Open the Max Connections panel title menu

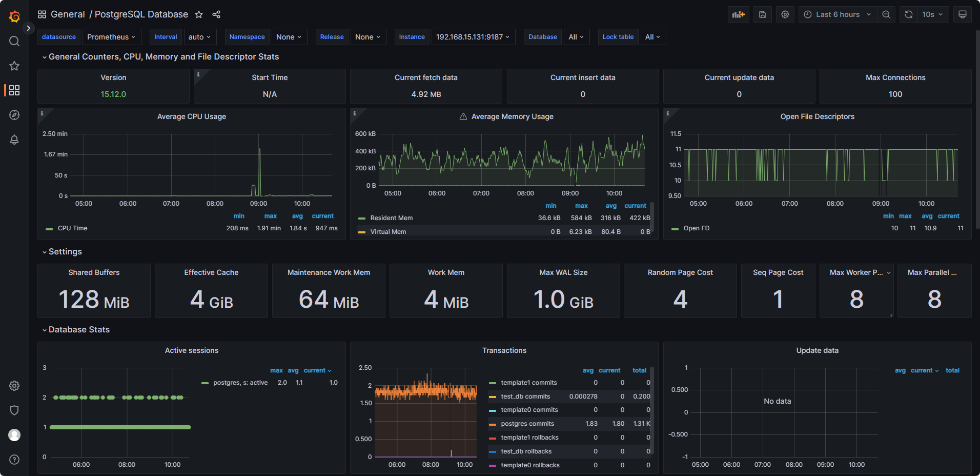pos(895,77)
